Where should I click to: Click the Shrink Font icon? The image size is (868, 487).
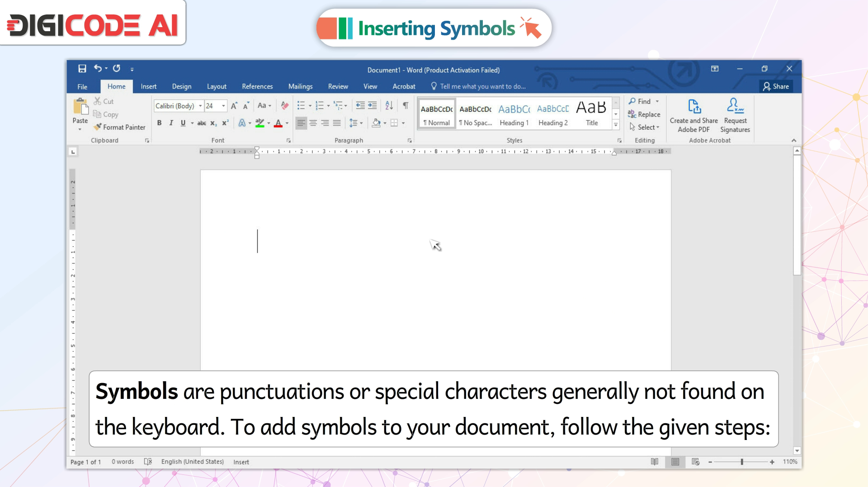click(246, 106)
